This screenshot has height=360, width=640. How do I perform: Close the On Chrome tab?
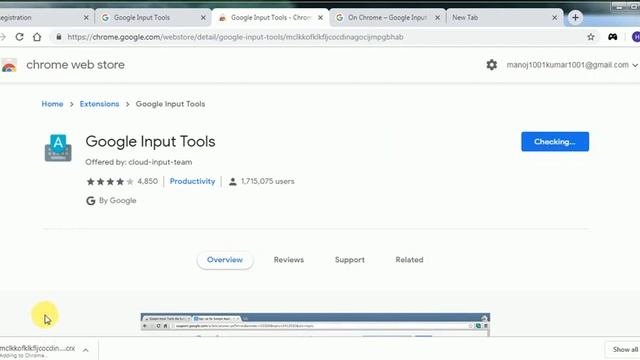pos(438,18)
